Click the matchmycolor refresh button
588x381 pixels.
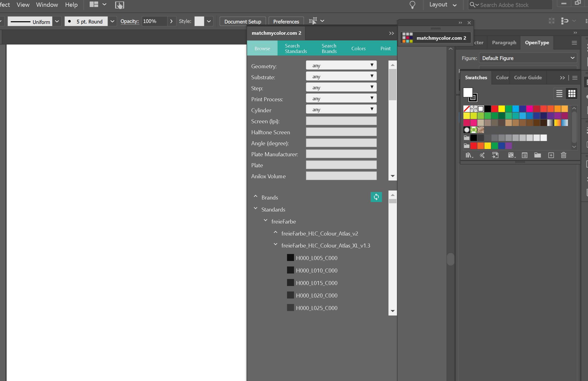pyautogui.click(x=376, y=197)
